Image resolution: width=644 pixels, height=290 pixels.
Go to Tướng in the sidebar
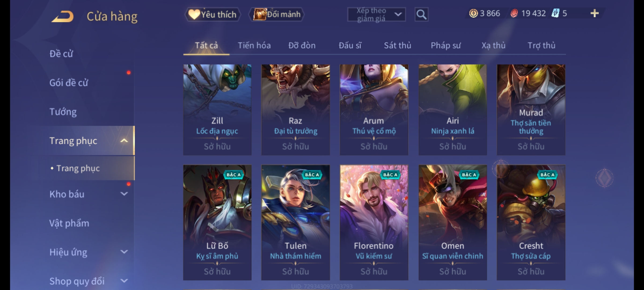pos(63,111)
